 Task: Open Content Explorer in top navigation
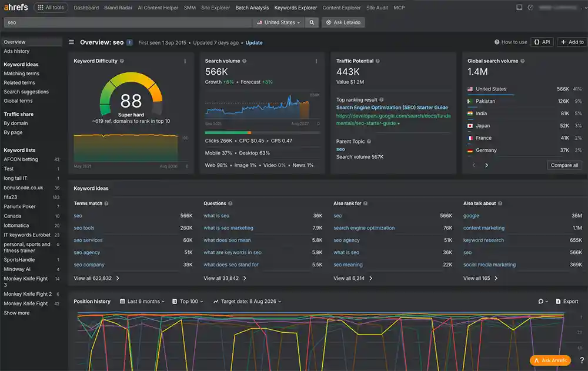342,8
